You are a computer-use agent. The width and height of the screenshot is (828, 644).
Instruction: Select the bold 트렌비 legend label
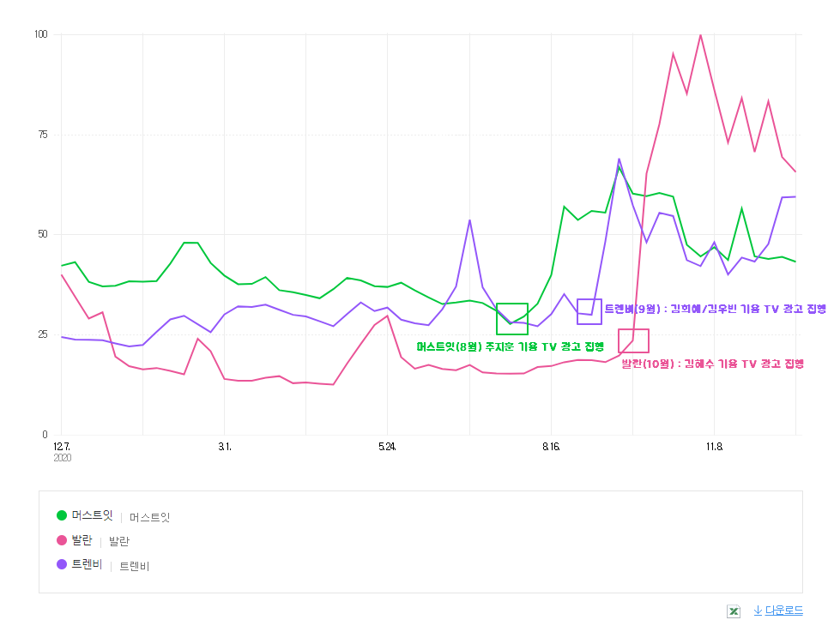click(x=88, y=564)
